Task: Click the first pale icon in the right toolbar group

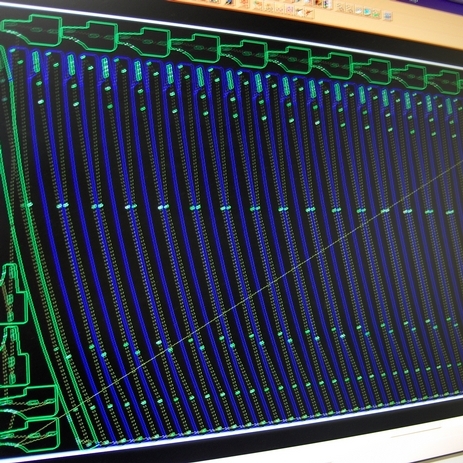Action: [x=340, y=7]
